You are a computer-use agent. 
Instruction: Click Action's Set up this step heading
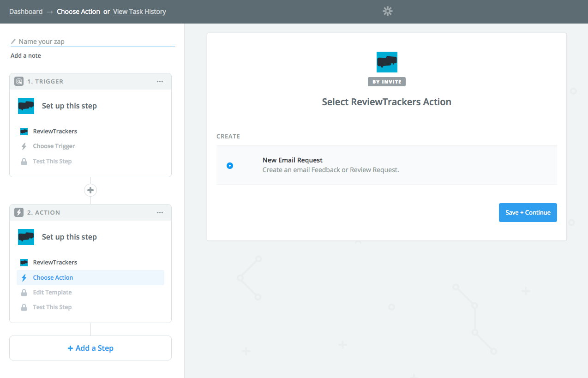(69, 237)
